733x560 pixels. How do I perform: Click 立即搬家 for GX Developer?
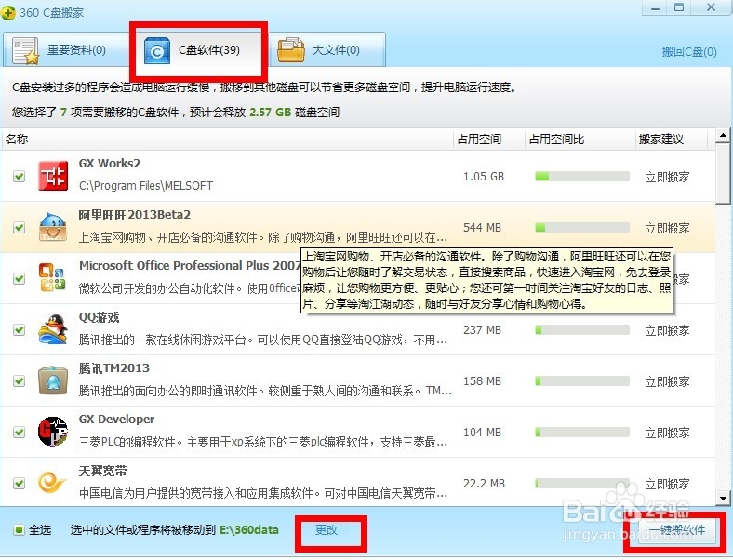667,433
